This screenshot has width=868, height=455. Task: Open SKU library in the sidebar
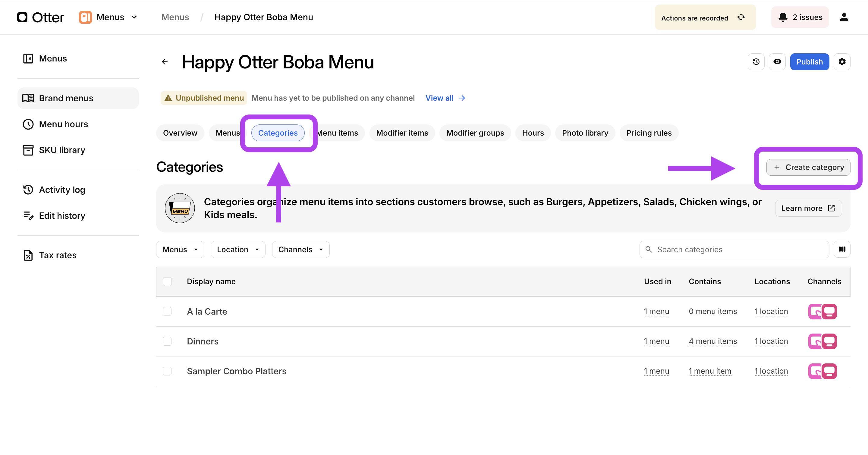click(x=78, y=150)
